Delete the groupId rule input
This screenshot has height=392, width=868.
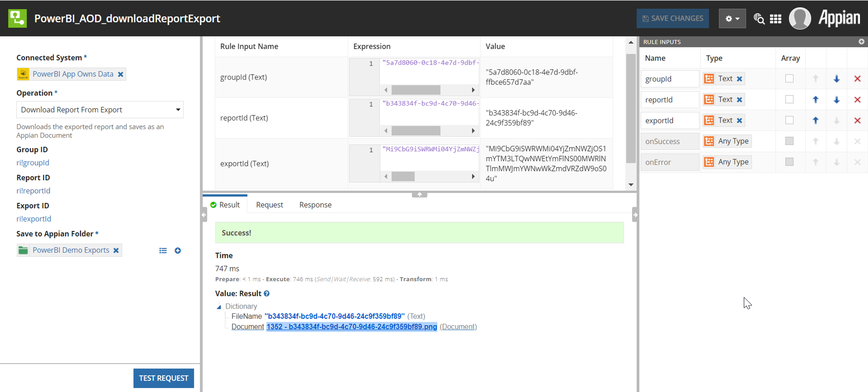point(857,79)
